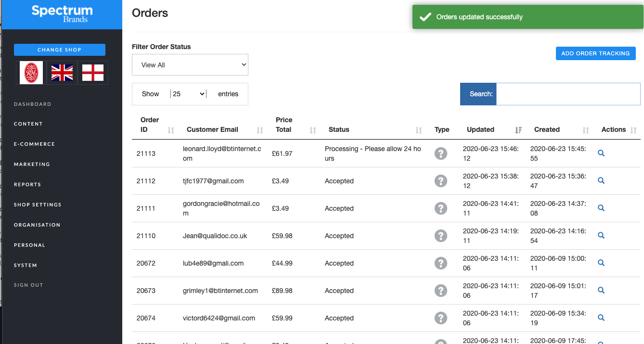
Task: Go to the Reports menu item
Action: [27, 185]
